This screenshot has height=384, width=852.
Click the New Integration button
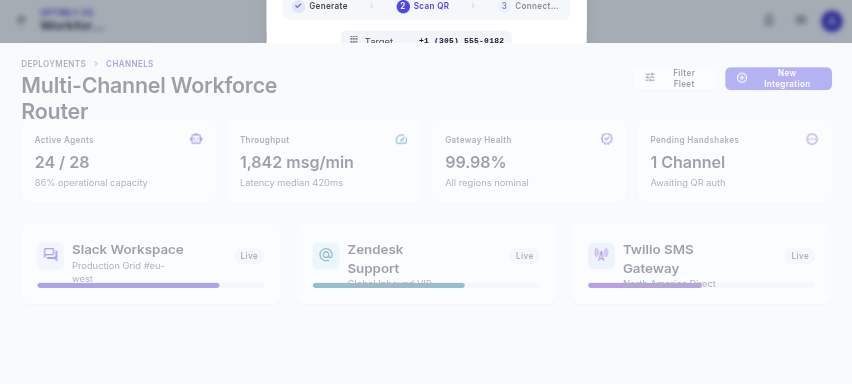coord(778,78)
